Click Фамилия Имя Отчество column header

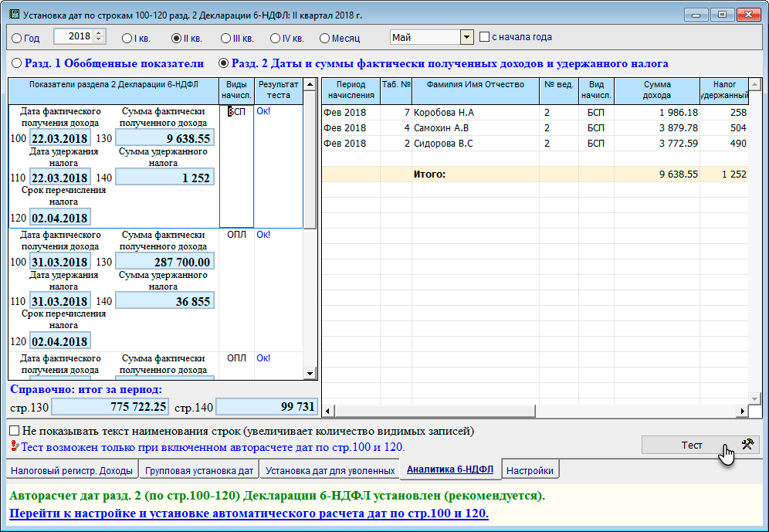(x=476, y=90)
